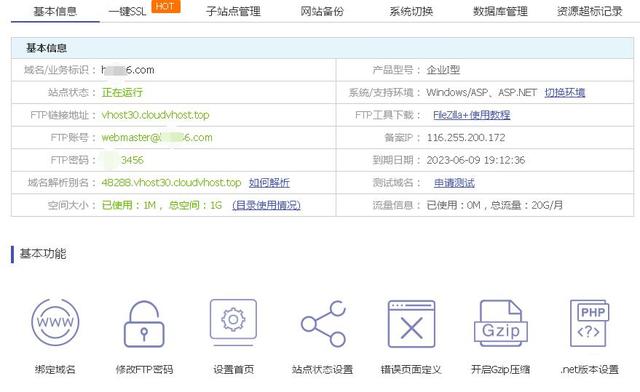This screenshot has width=640, height=392.
Task: Open the 修改FTP密码 padlock icon
Action: (x=144, y=324)
